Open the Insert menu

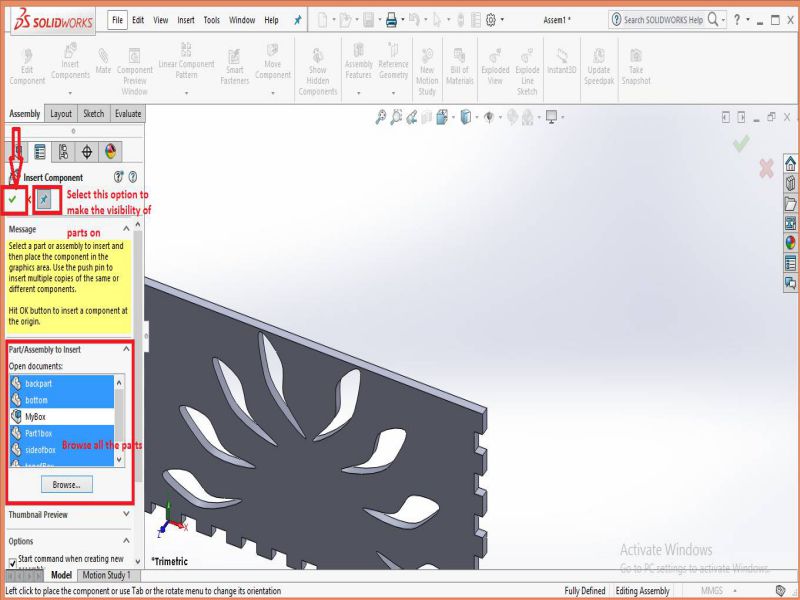[x=186, y=20]
